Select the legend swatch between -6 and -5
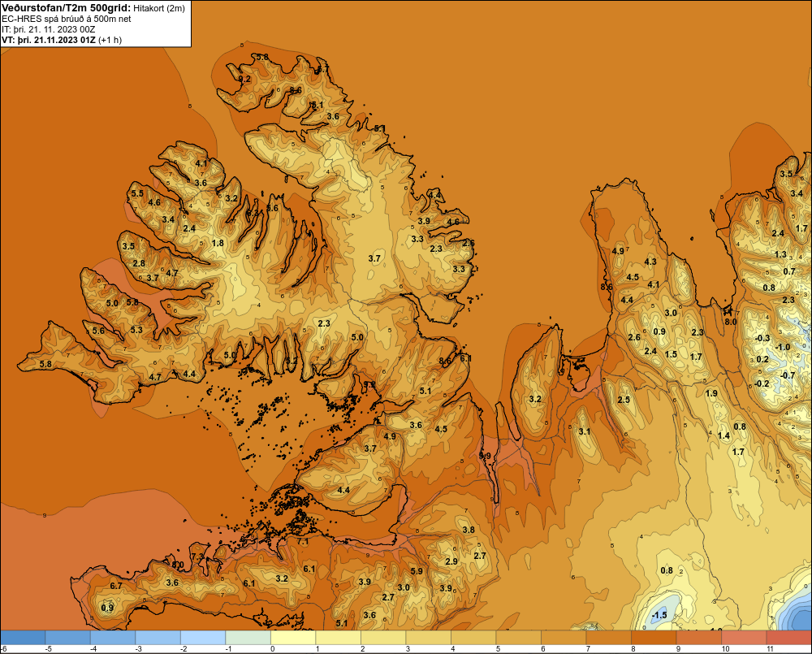This screenshot has height=654, width=812. (x=23, y=637)
